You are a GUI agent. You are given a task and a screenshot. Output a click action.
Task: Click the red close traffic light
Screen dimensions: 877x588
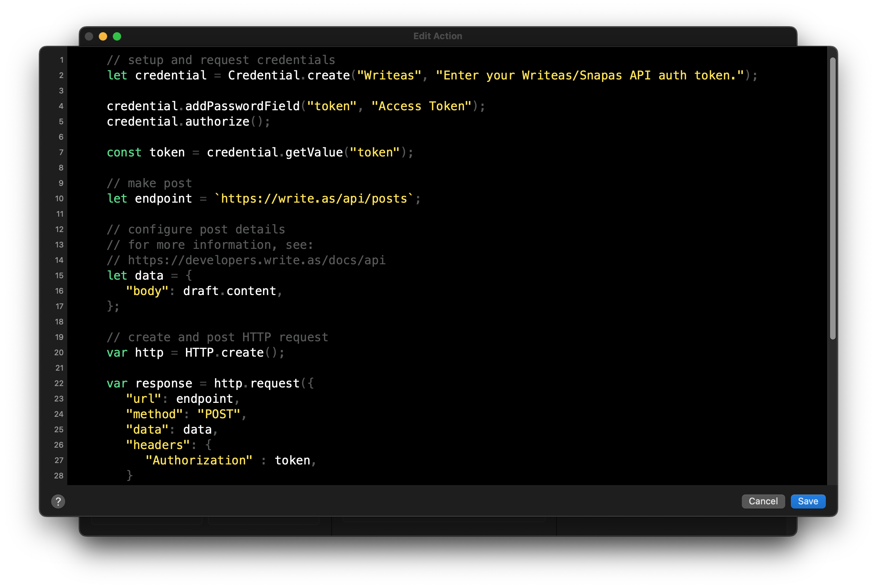(x=89, y=36)
